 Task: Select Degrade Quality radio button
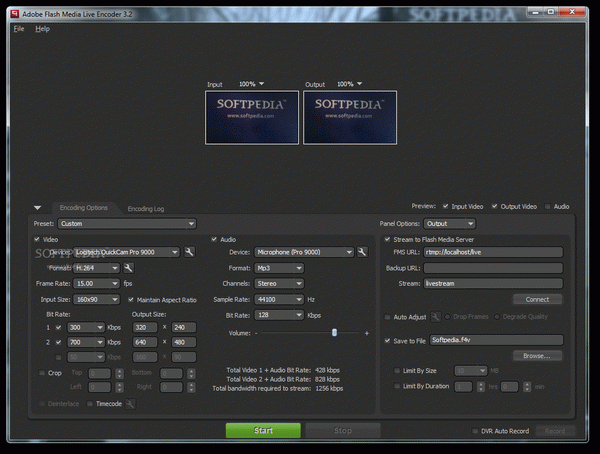497,317
